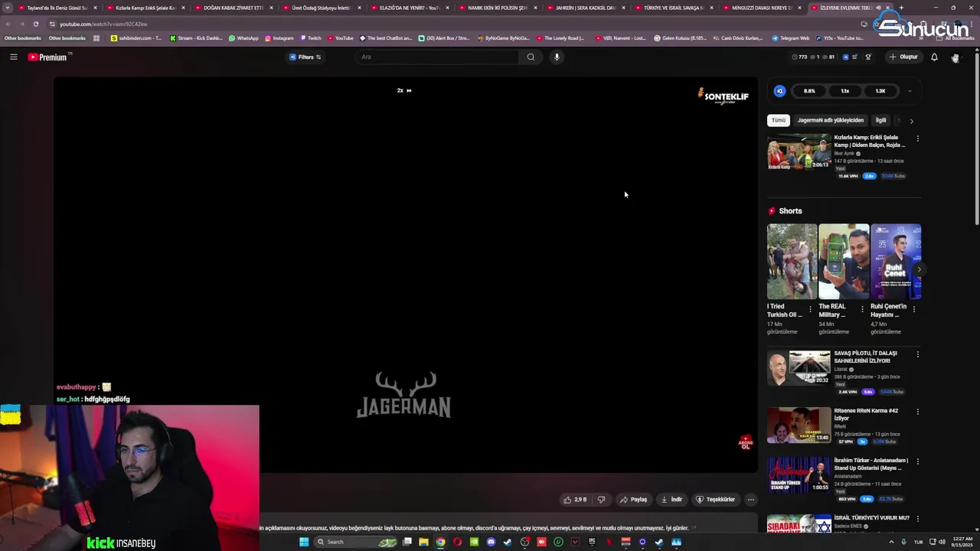Image resolution: width=980 pixels, height=551 pixels.
Task: Start voice search with microphone icon
Action: [557, 57]
